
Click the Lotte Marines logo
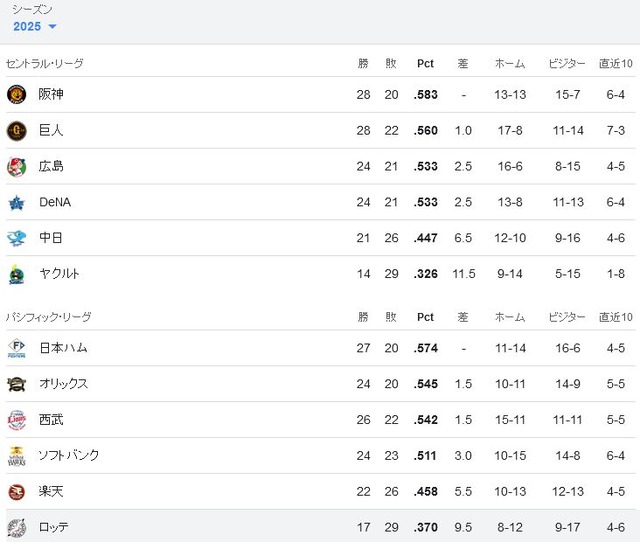(x=17, y=527)
